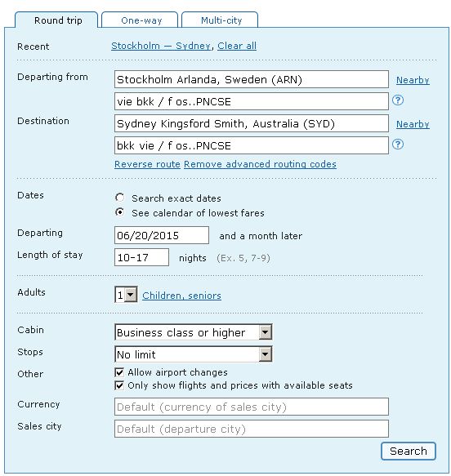The image size is (451, 476).
Task: Open help icon beside departure routing codes
Action: (x=398, y=100)
